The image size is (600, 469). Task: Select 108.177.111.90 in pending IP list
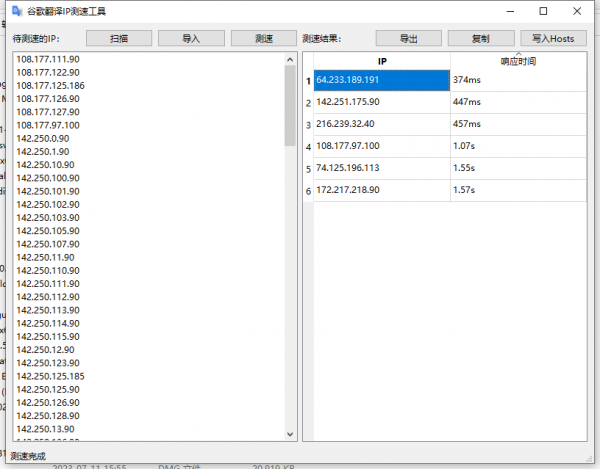pyautogui.click(x=48, y=59)
